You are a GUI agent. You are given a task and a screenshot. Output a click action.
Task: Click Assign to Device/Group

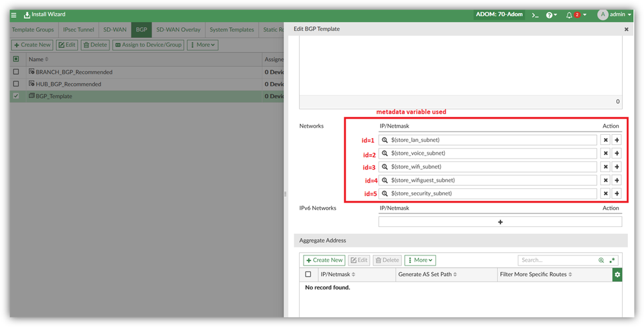[148, 45]
